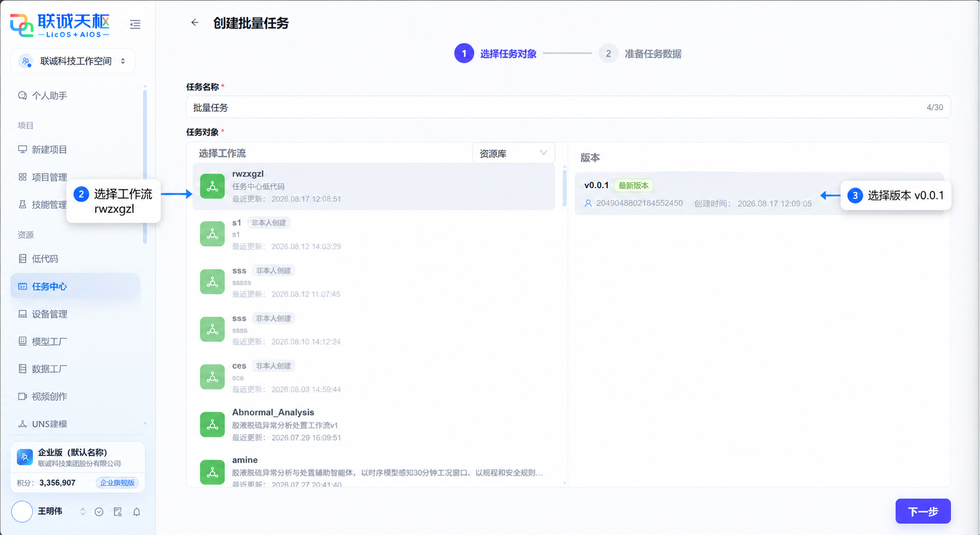
Task: Click the 王明伟 user avatar
Action: tap(22, 511)
